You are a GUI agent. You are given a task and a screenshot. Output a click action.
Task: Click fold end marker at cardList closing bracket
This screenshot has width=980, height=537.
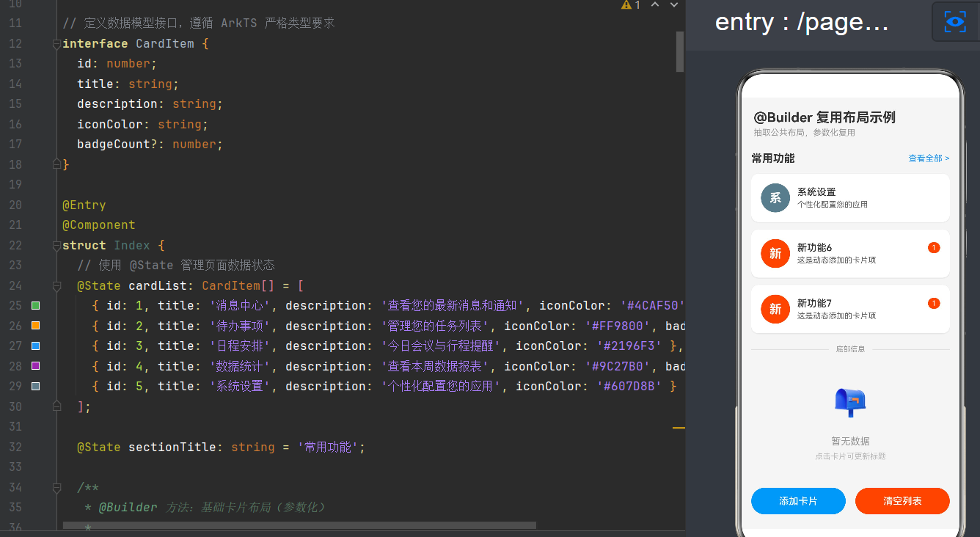click(x=56, y=406)
